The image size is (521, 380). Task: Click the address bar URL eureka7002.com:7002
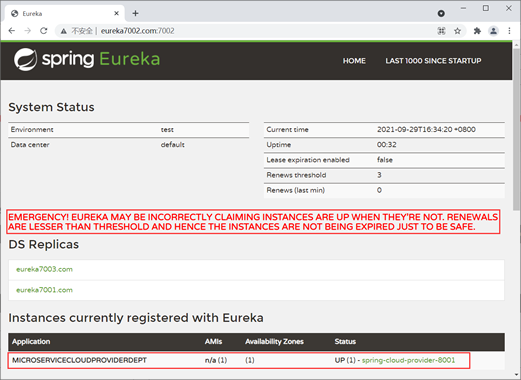[x=137, y=31]
